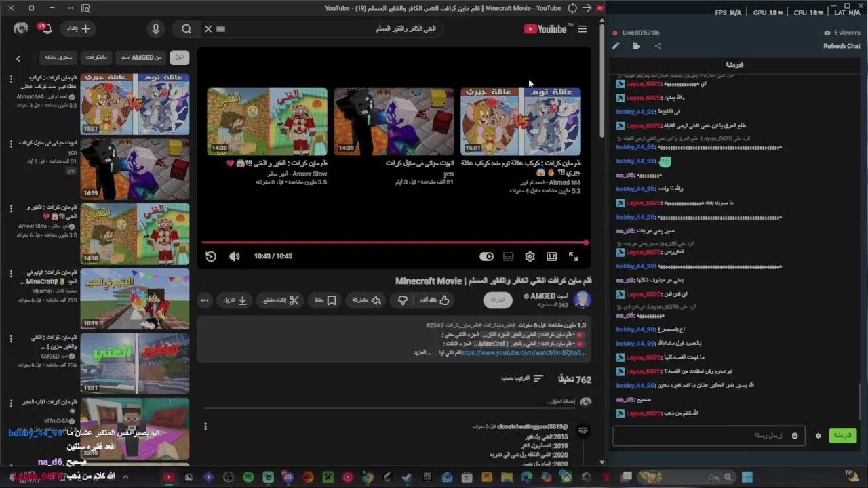Open options menu for sidebar ycn video
The height and width of the screenshot is (488, 868).
pos(11,144)
